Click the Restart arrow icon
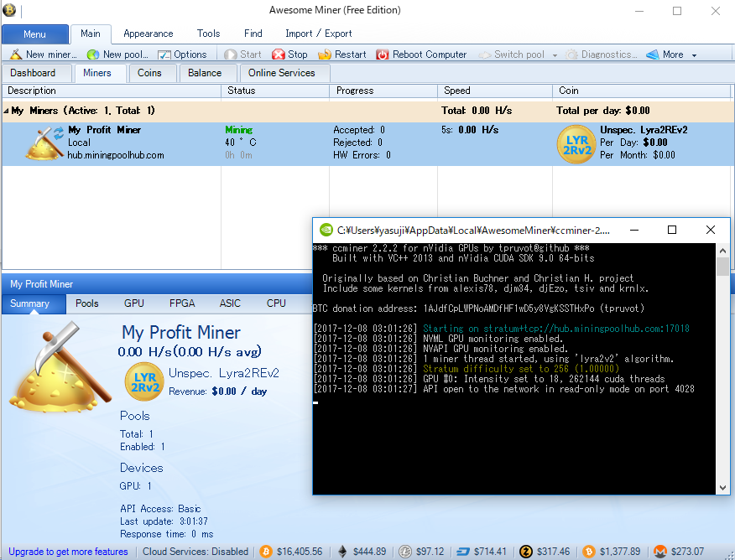This screenshot has height=560, width=735. click(x=325, y=54)
